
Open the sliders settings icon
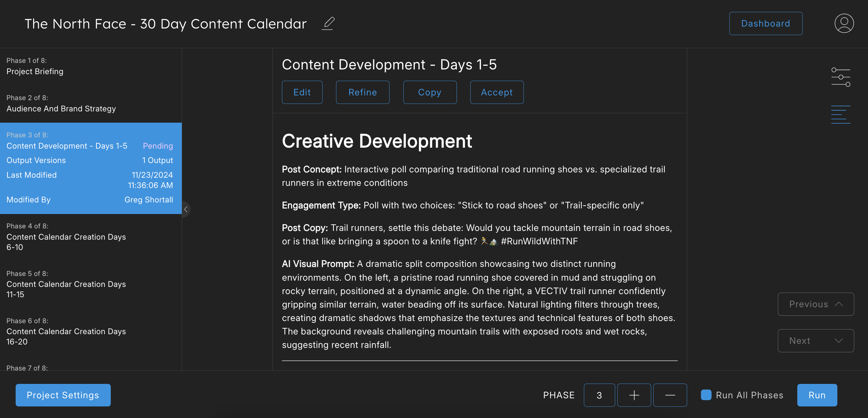tap(840, 77)
